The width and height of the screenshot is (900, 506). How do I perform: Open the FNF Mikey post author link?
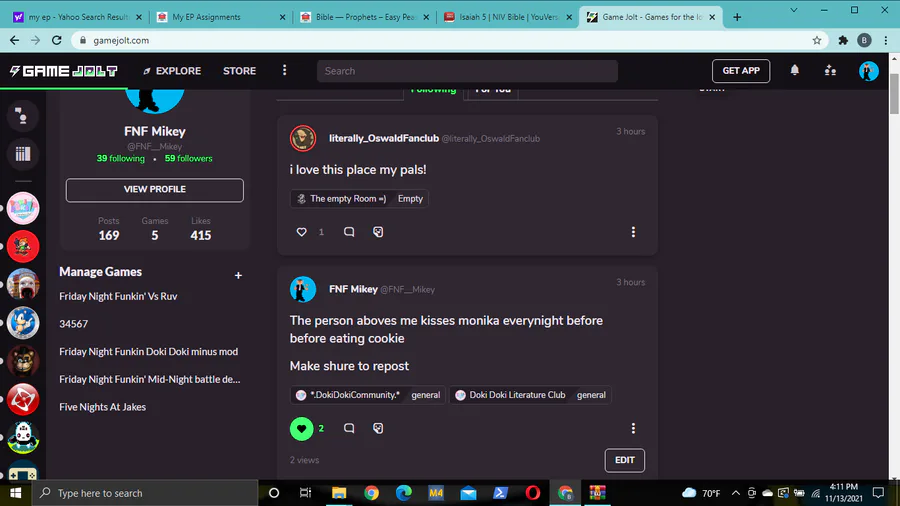[353, 289]
